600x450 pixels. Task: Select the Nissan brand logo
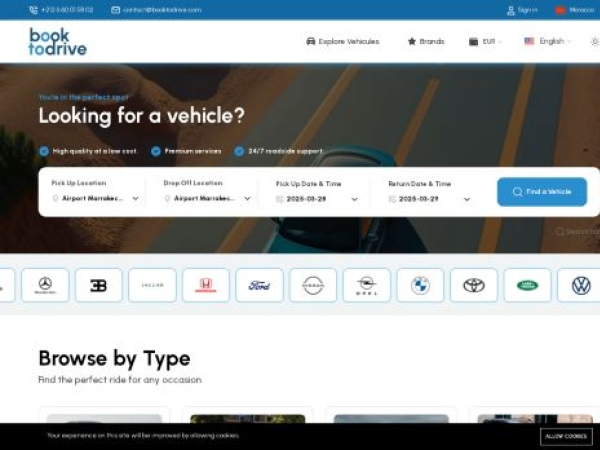(x=313, y=285)
